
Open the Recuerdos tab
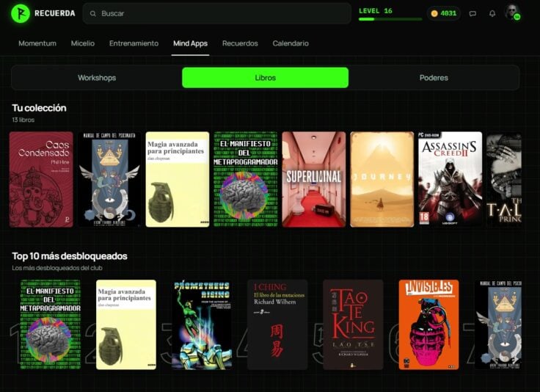[240, 43]
